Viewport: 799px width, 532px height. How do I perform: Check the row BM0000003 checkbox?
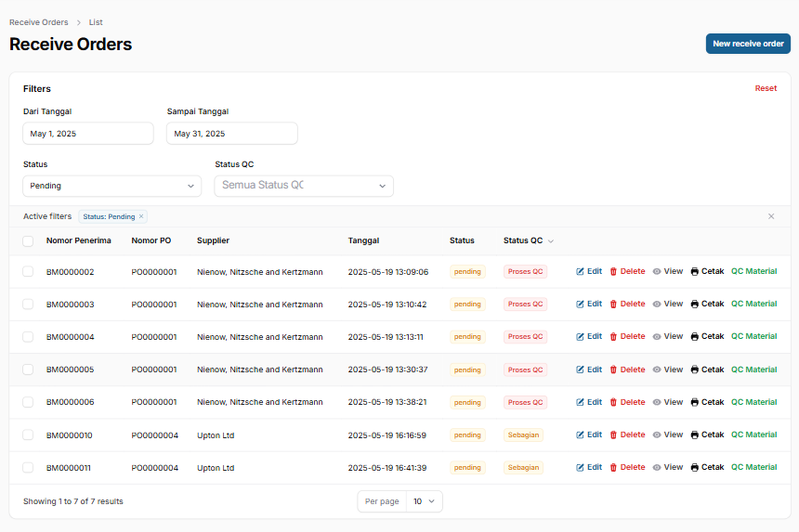[28, 304]
